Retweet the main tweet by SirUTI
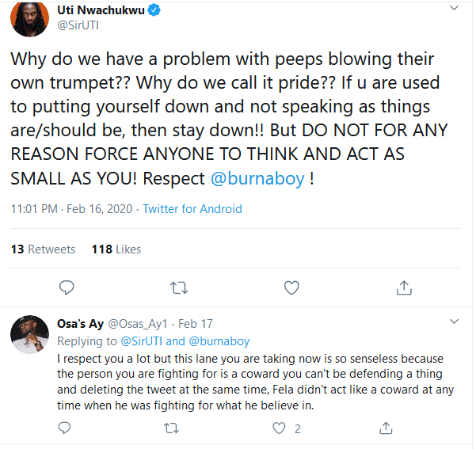 pos(179,287)
